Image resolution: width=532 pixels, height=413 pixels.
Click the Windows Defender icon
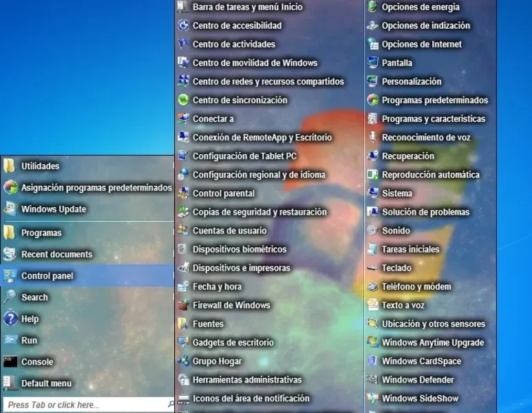[372, 380]
